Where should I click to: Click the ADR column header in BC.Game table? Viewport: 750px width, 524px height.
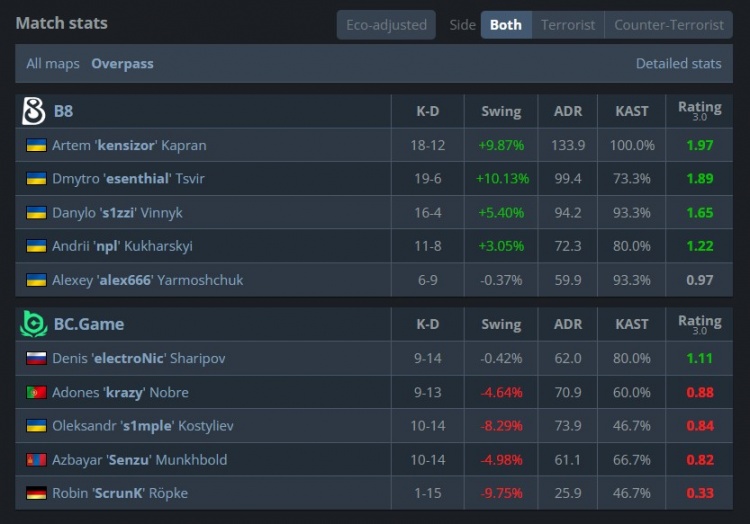568,324
